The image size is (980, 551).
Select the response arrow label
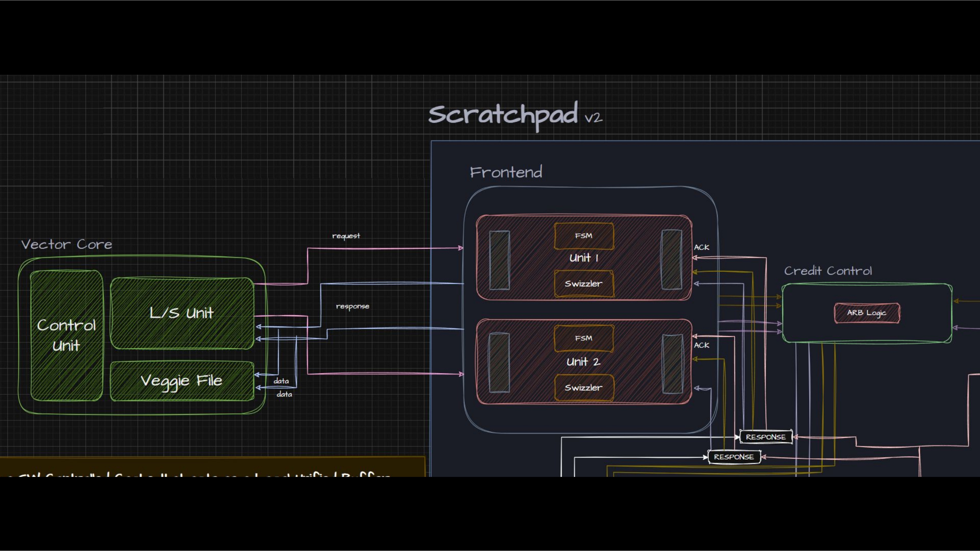[x=352, y=307]
